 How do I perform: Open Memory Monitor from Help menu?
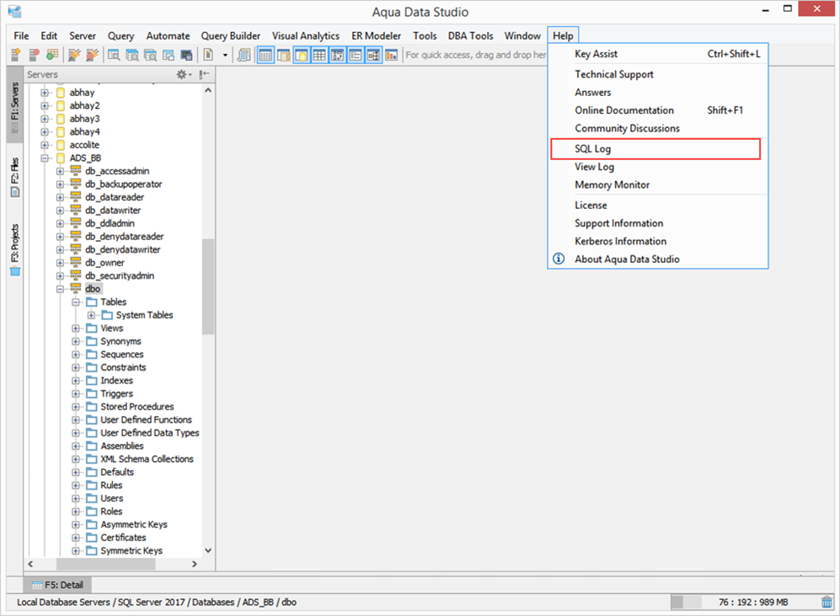(x=658, y=185)
